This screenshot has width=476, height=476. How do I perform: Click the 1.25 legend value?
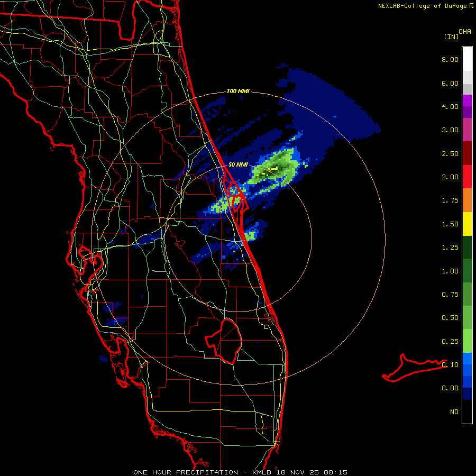coord(450,248)
